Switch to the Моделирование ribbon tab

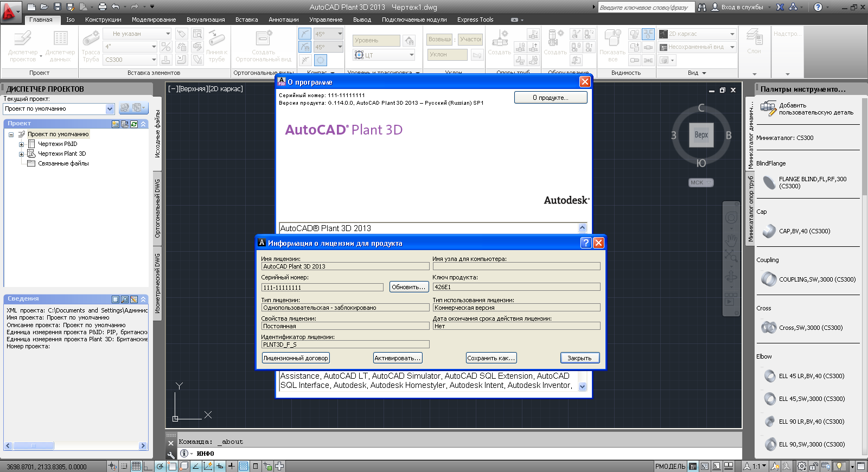(x=154, y=20)
